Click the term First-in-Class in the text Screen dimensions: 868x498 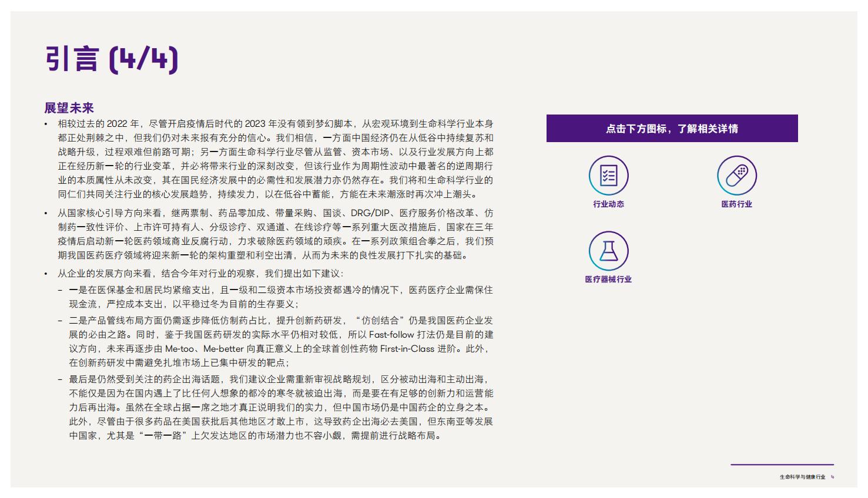pos(407,349)
